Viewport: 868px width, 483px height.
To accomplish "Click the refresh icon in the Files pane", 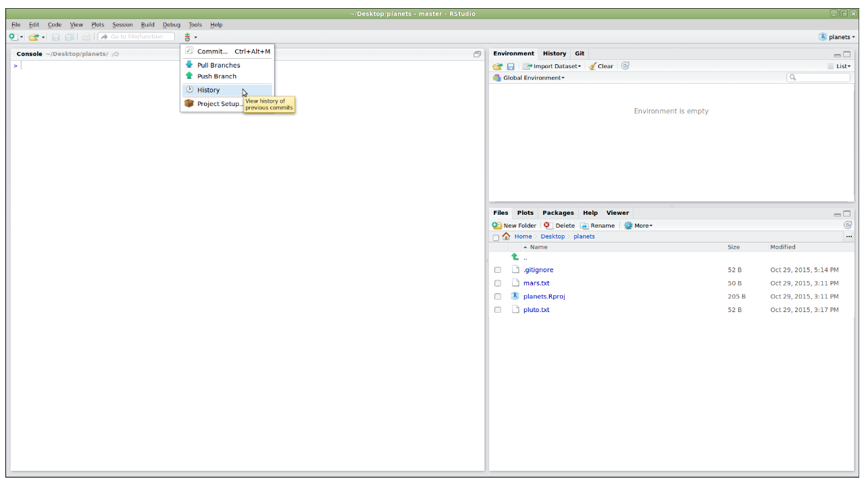I will (x=848, y=225).
